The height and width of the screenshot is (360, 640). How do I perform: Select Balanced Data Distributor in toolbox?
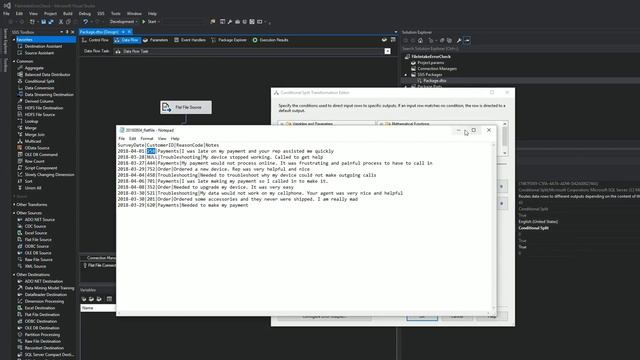(x=47, y=75)
